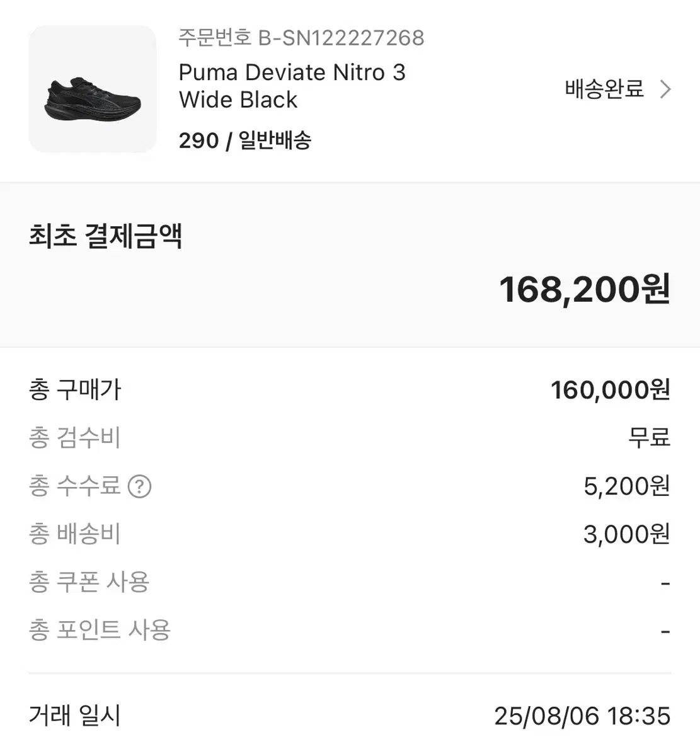This screenshot has width=700, height=756.
Task: Tap the 무료 inspection fee value
Action: coord(649,438)
